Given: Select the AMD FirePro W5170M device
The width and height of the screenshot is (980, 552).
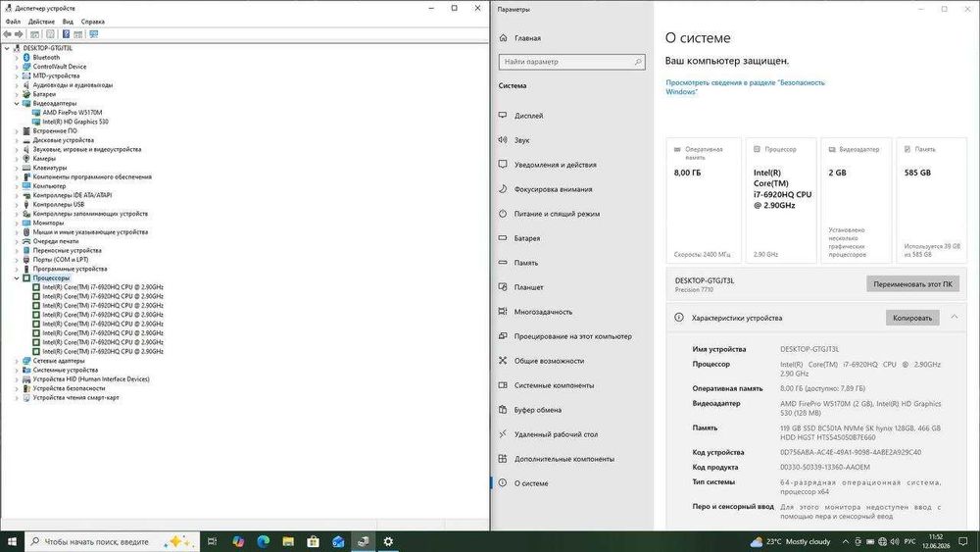Looking at the screenshot, I should point(72,113).
